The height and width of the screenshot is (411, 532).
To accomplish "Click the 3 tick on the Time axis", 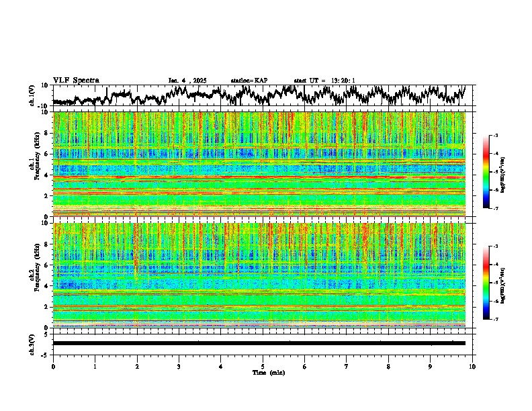I will [179, 367].
